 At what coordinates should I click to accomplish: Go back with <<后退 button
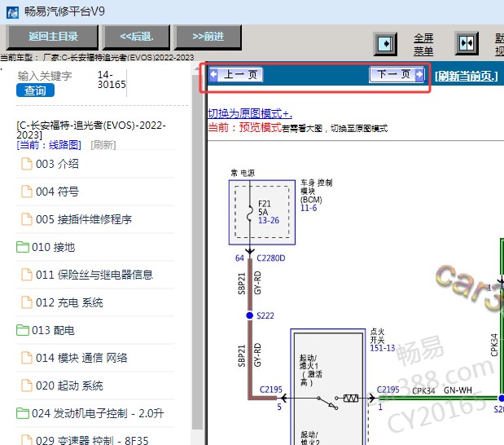tap(137, 37)
